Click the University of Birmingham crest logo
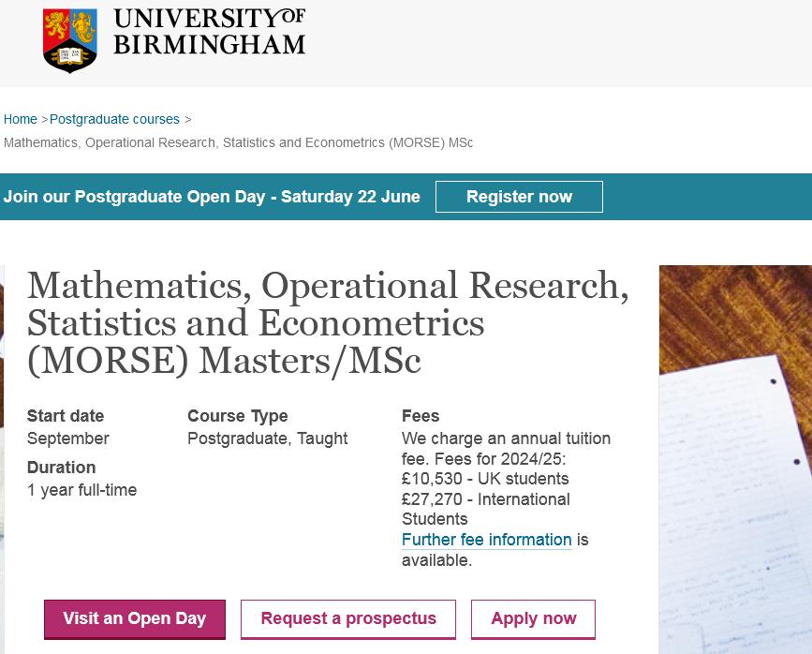Viewport: 812px width, 654px height. (69, 40)
